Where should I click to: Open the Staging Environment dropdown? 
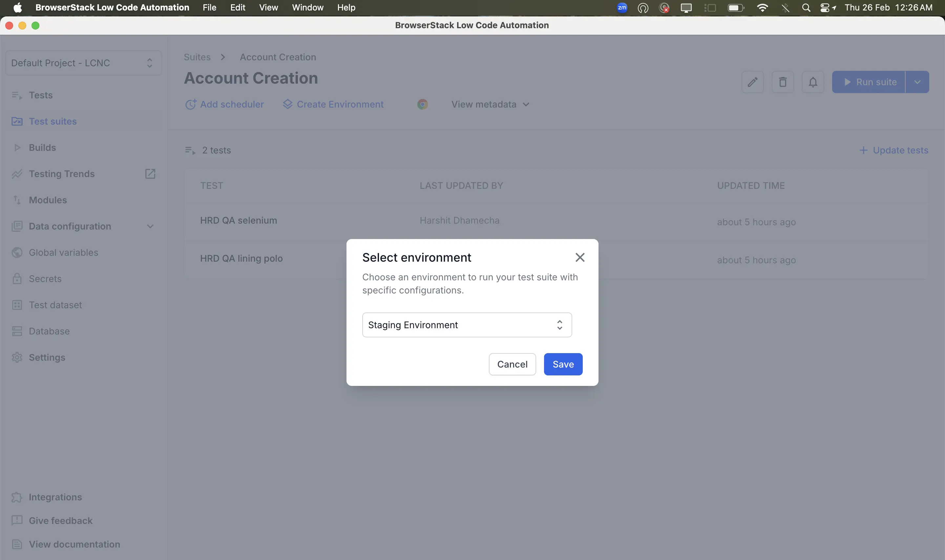coord(467,325)
